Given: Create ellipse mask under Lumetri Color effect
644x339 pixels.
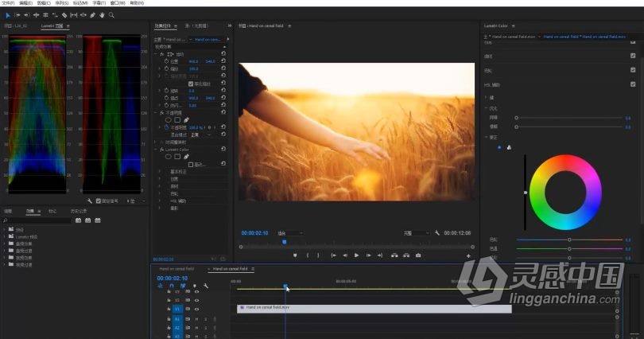Looking at the screenshot, I should (168, 157).
